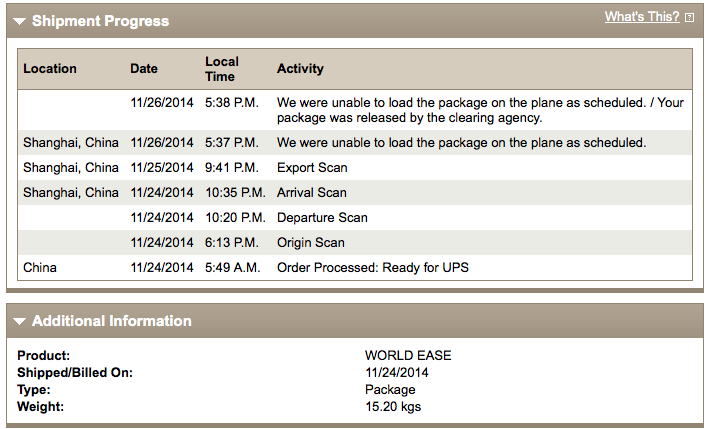Select the Export Scan activity entry

click(311, 167)
